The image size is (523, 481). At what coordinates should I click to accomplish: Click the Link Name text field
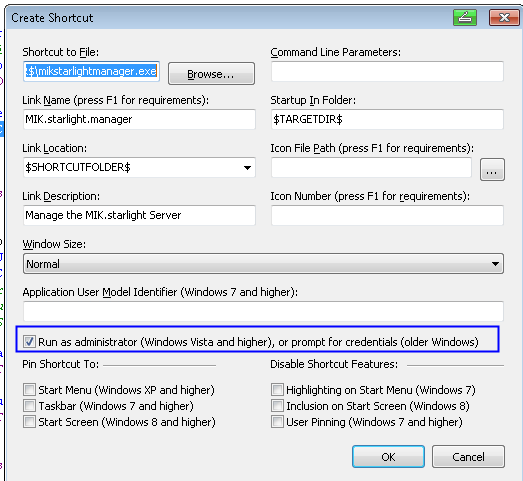pyautogui.click(x=139, y=119)
